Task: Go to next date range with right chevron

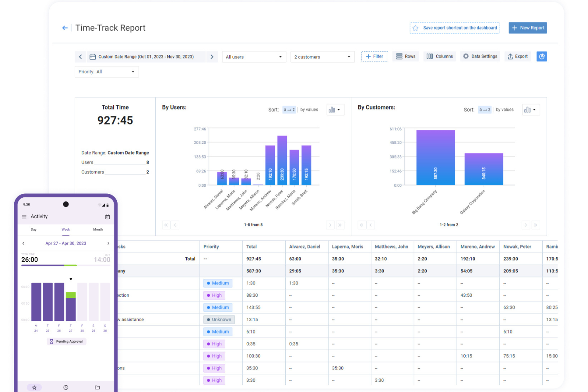Action: coord(212,57)
